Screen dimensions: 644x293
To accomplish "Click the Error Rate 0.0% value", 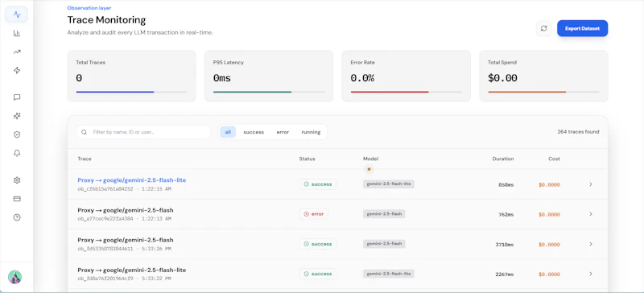I will pos(362,78).
